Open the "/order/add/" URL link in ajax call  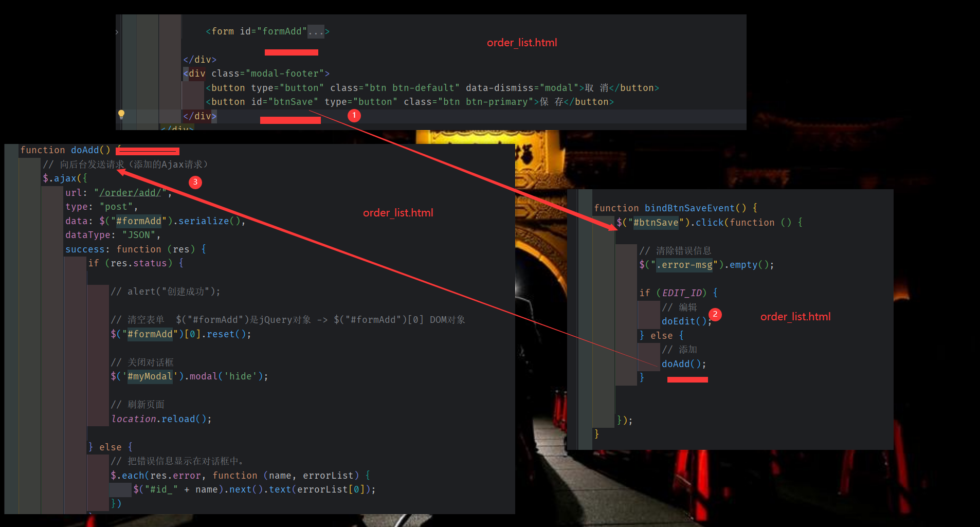point(130,193)
